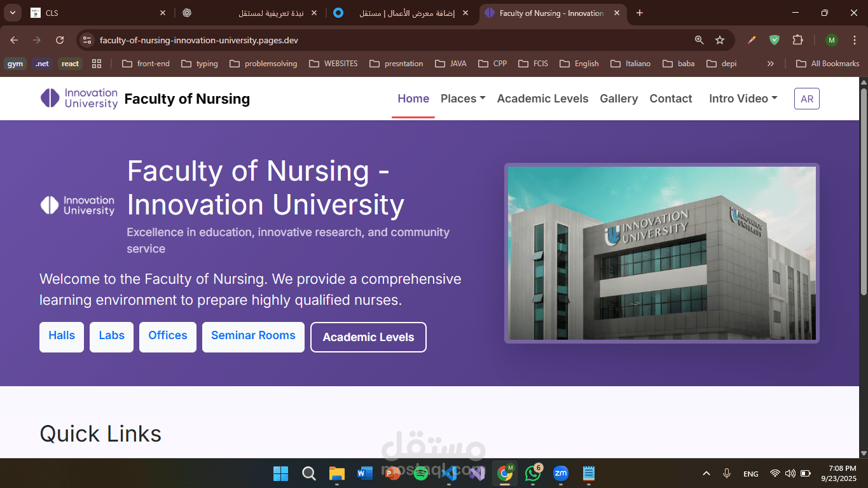Screen dimensions: 868x488
Task: Open Chrome's three-dot menu
Action: coord(854,40)
